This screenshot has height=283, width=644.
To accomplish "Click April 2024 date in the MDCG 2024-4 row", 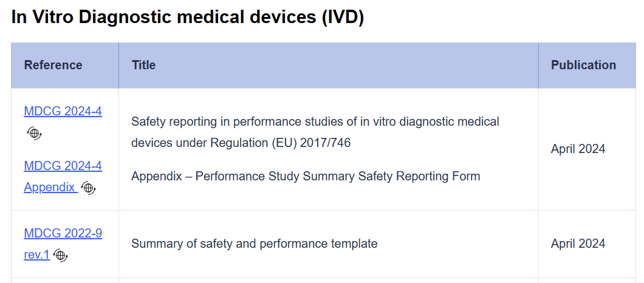I will click(x=578, y=149).
